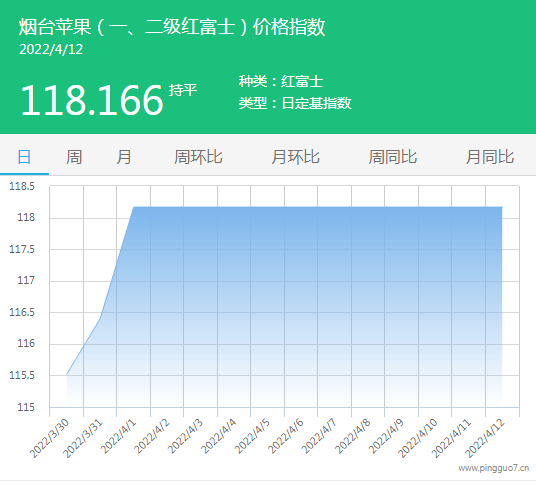Click the www.pingguo7.cn watermark link
Image resolution: width=536 pixels, height=481 pixels.
point(494,468)
